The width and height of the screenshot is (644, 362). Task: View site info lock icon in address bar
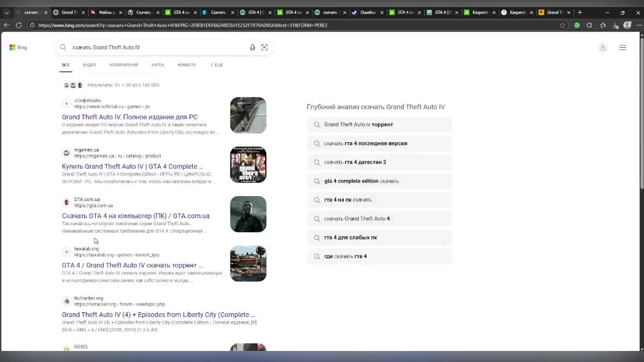coord(32,25)
